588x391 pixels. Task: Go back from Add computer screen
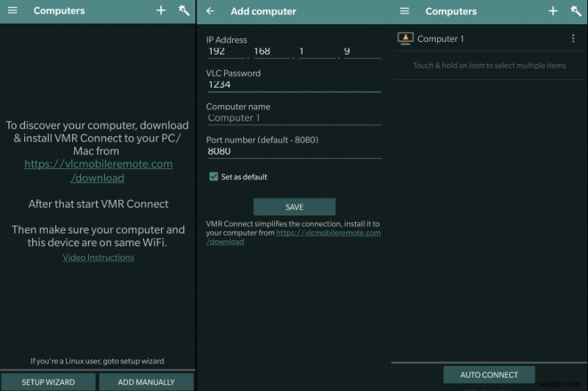pyautogui.click(x=210, y=11)
